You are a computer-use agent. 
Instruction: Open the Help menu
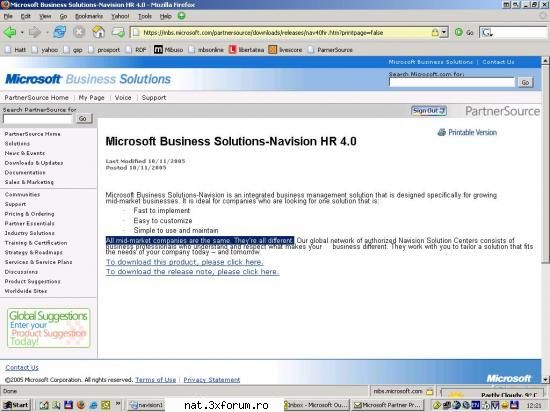166,16
